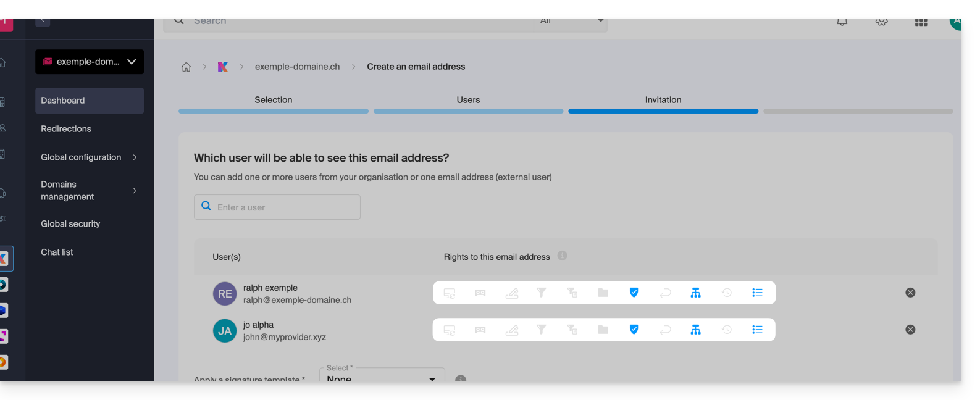
Task: Open the notifications bell
Action: pyautogui.click(x=842, y=22)
